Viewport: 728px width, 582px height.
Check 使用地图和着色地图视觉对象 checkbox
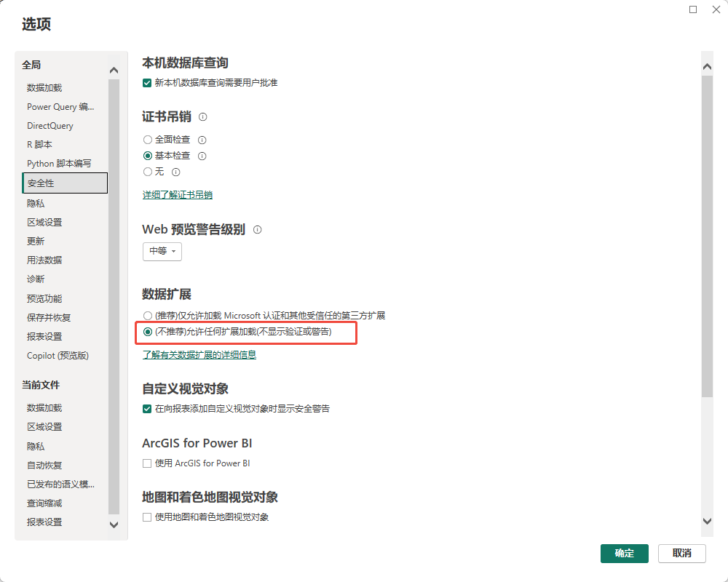pos(148,517)
